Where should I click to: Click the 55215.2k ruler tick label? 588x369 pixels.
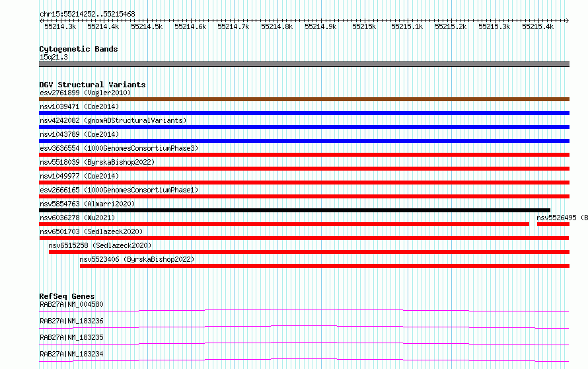451,26
